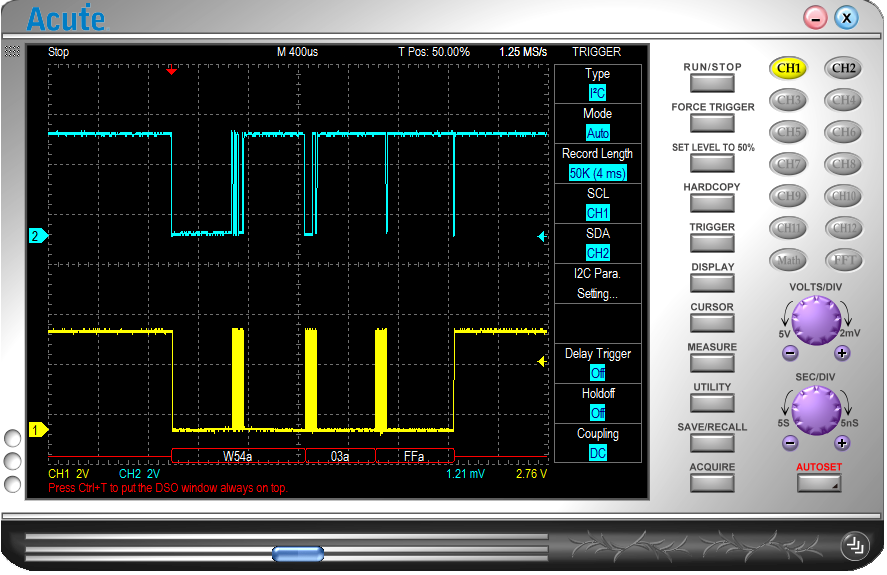This screenshot has height=575, width=887.
Task: Click the top round button at left edge
Action: point(12,438)
